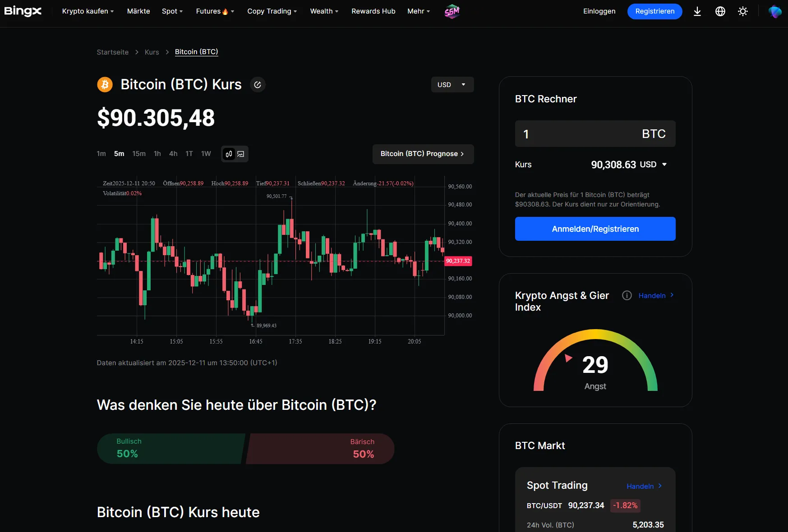This screenshot has height=532, width=788.
Task: Click the fire icon next to Futures
Action: (x=225, y=11)
